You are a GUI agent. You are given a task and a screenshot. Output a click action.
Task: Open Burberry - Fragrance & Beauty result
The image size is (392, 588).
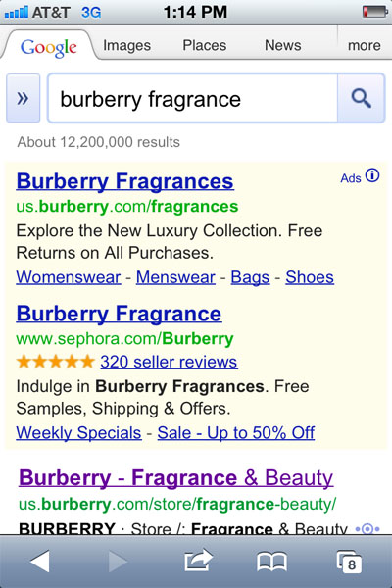(176, 478)
